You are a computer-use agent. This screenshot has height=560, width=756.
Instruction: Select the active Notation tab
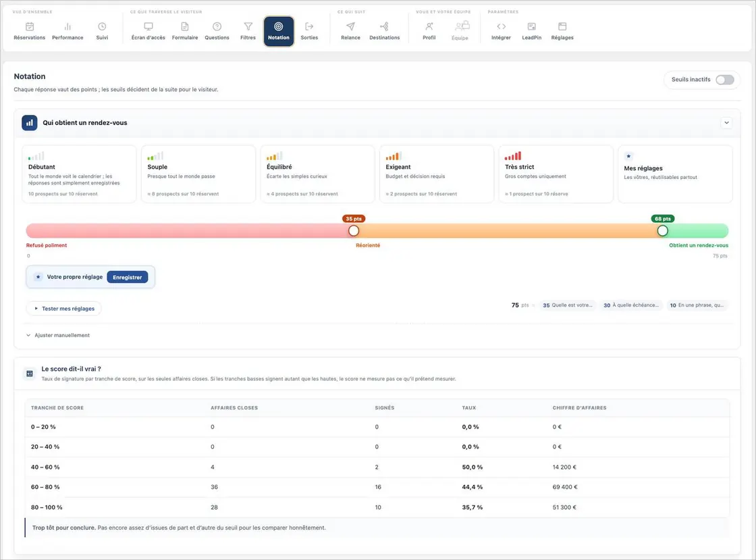click(279, 31)
